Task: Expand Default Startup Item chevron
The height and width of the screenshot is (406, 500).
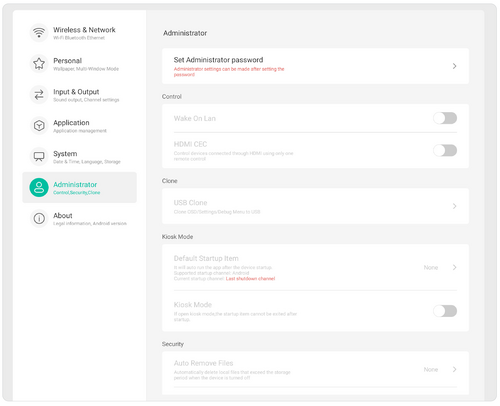Action: [454, 267]
